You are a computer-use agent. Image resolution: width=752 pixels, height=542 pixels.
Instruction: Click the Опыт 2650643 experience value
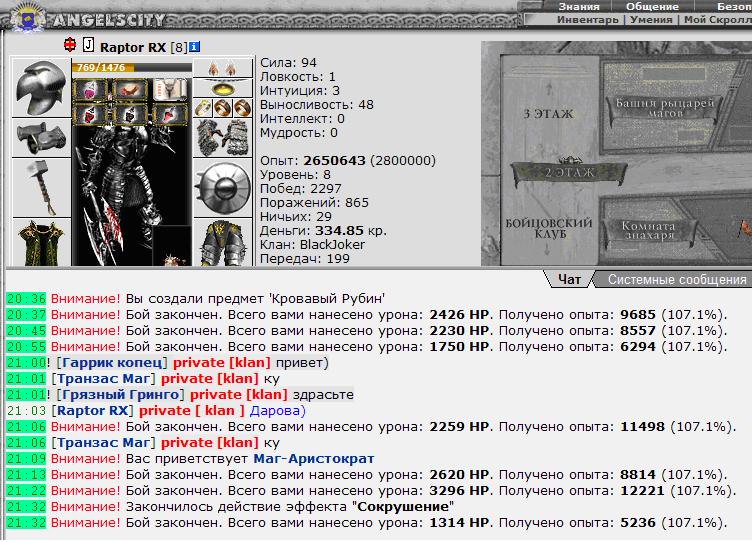pyautogui.click(x=334, y=161)
